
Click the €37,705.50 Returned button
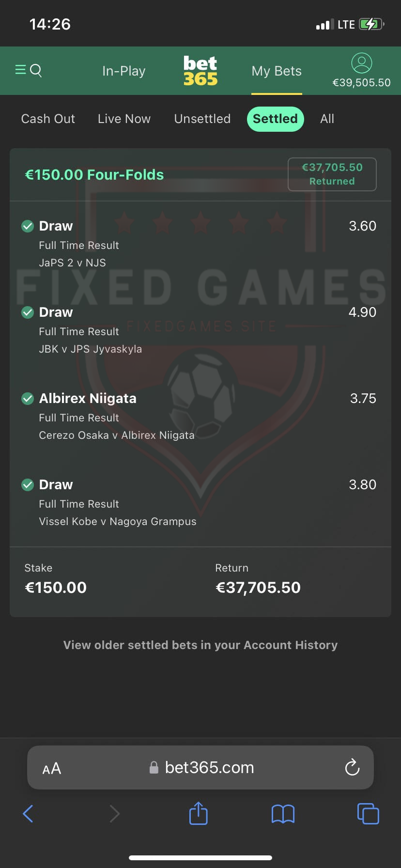click(332, 174)
